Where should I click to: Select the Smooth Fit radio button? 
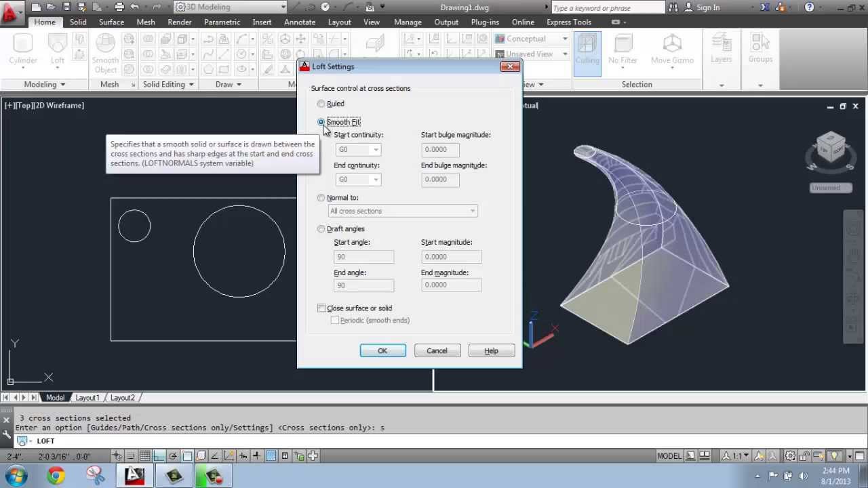pyautogui.click(x=321, y=122)
